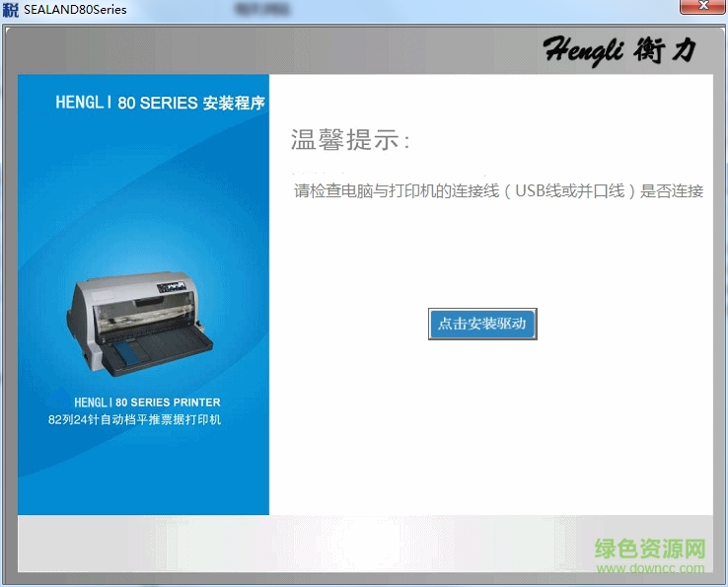Click the 82列24针自动档平推票据打印机 description

point(134,420)
